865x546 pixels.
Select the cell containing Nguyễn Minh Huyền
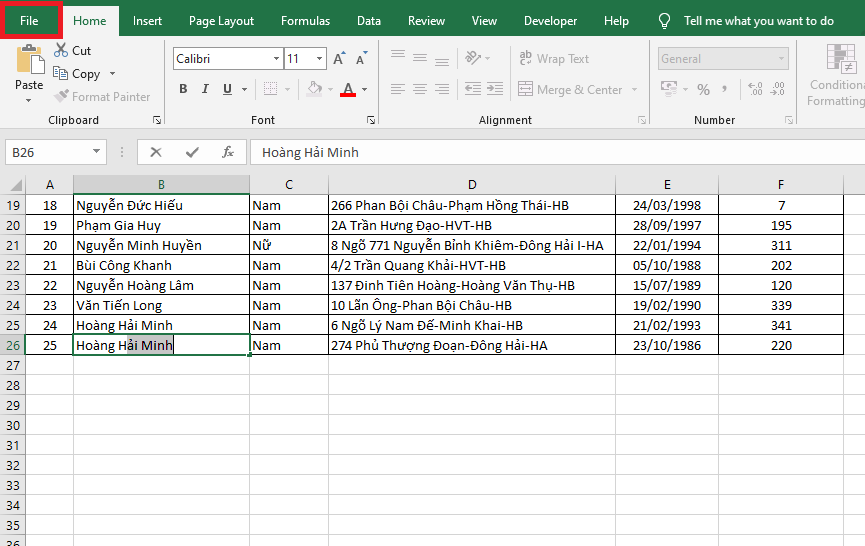coord(160,245)
